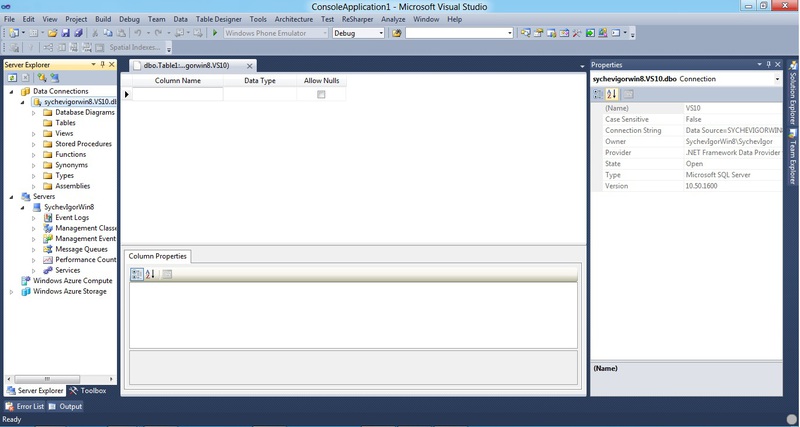The height and width of the screenshot is (427, 800).
Task: Open the Solution Explorer side tab
Action: coord(793,93)
